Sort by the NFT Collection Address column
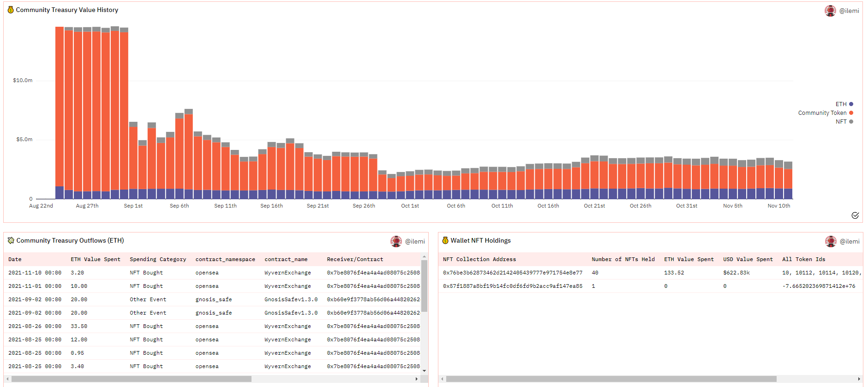Image resolution: width=868 pixels, height=387 pixels. point(479,259)
